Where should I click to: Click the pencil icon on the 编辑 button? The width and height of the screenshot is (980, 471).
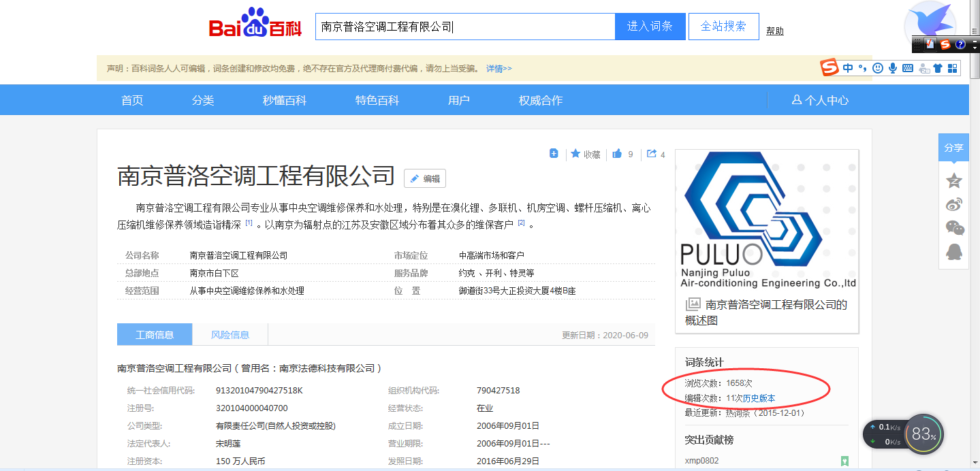click(414, 178)
